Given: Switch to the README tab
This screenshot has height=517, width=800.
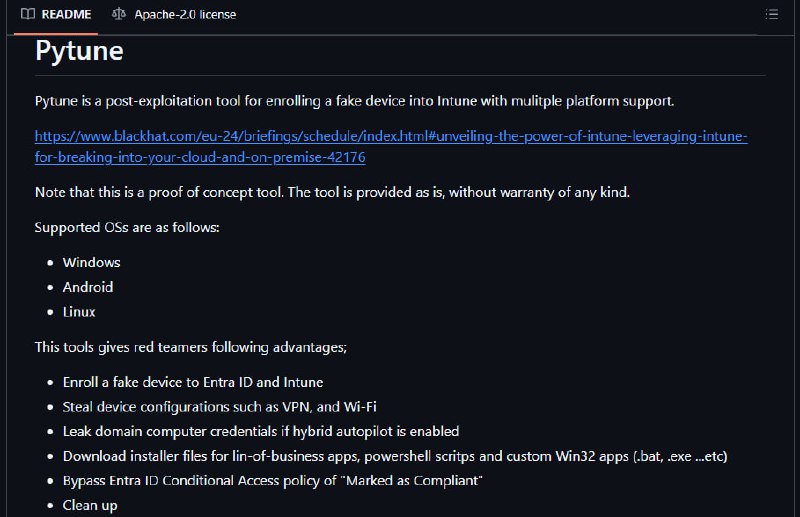Looking at the screenshot, I should (x=56, y=14).
